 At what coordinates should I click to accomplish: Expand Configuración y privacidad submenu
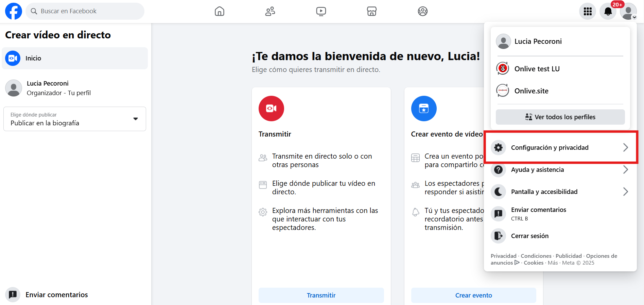tap(560, 147)
